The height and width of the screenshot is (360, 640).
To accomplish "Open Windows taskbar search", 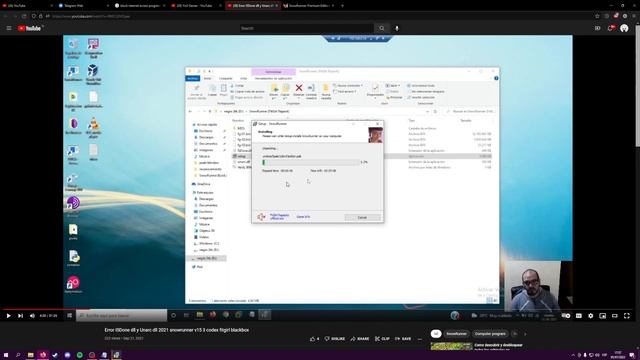I will click(x=18, y=355).
